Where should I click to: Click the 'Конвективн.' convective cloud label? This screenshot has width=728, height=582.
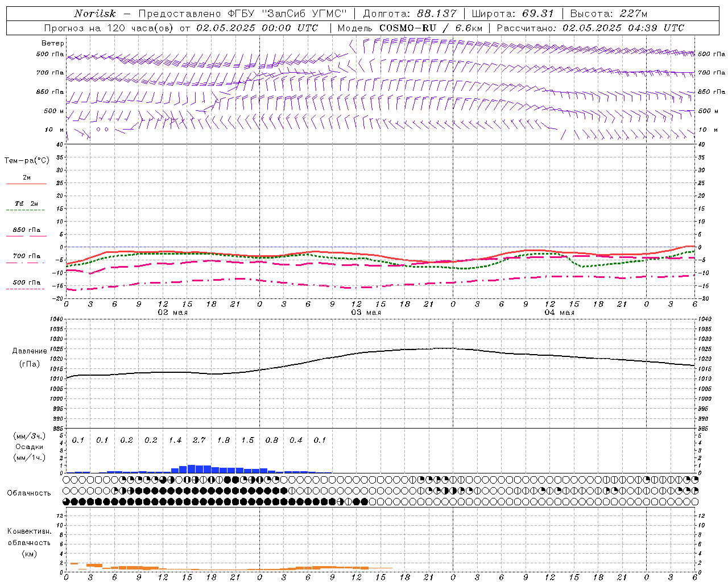[29, 531]
